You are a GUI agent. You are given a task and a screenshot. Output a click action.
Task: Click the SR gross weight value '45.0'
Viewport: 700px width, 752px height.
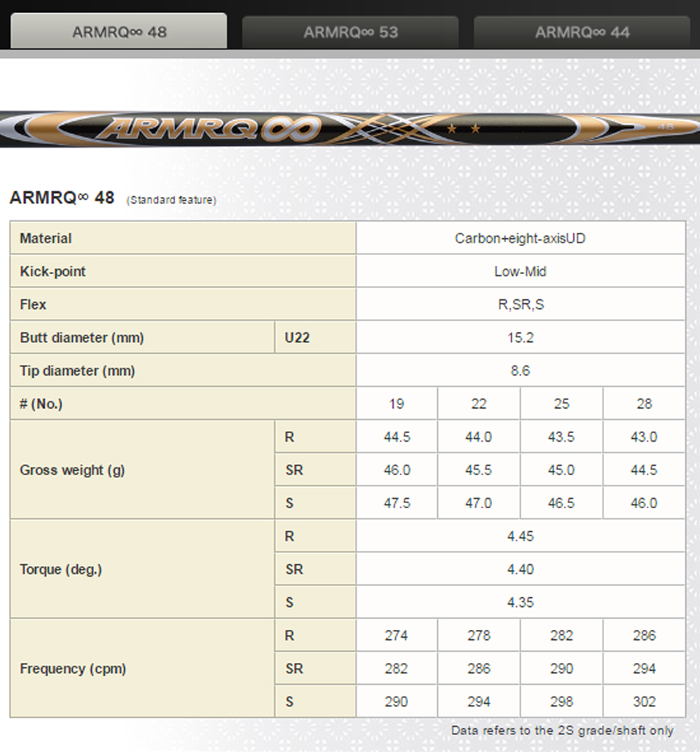(561, 470)
